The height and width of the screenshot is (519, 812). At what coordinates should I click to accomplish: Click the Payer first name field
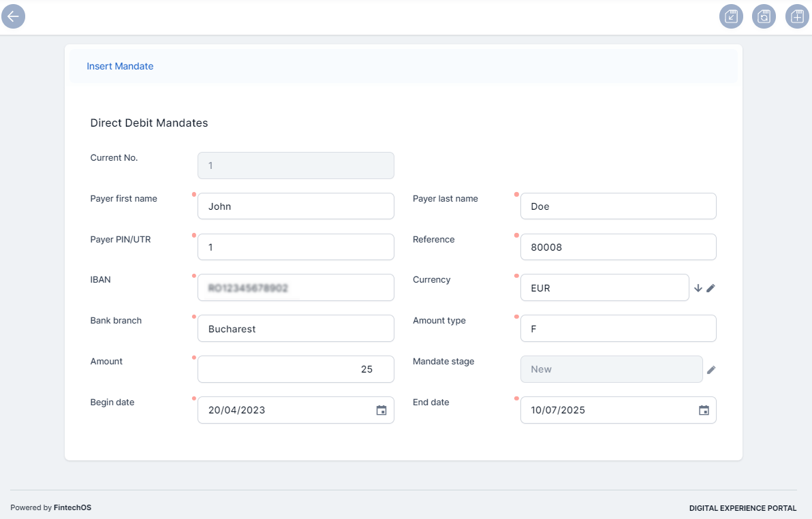296,206
